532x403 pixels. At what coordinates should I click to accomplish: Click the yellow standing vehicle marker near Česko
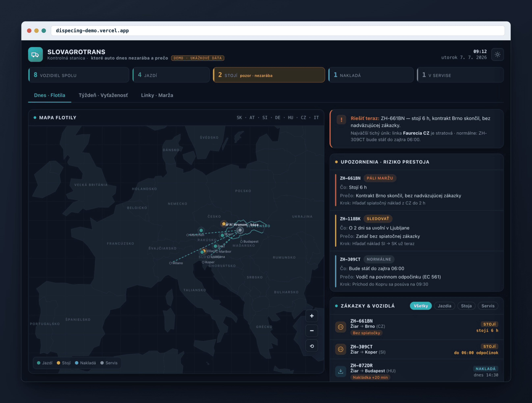tap(224, 224)
